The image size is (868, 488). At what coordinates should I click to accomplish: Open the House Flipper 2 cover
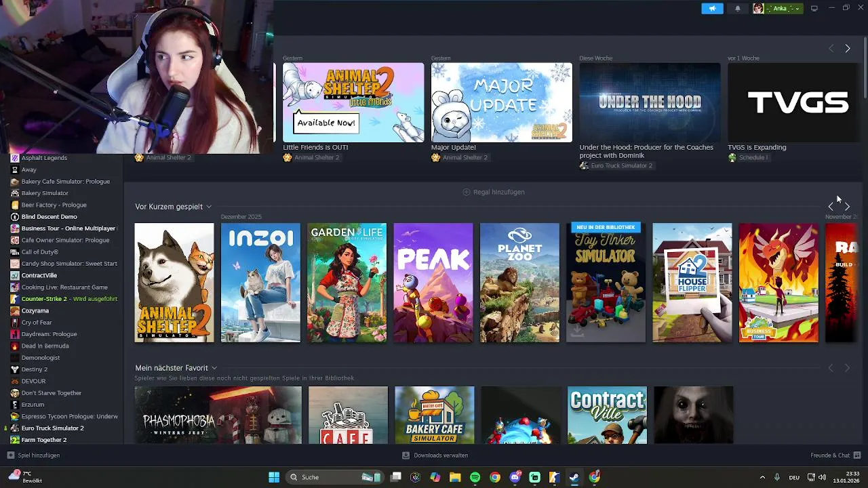pyautogui.click(x=692, y=283)
